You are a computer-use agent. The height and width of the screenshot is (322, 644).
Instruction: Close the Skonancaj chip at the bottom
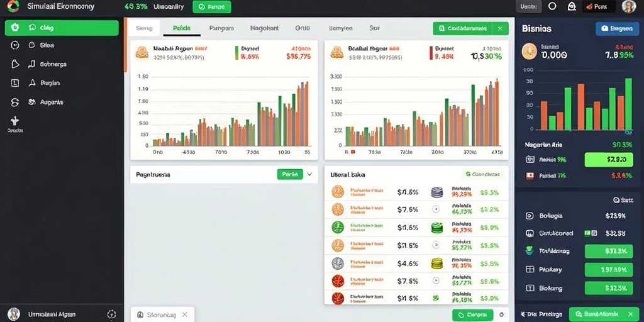pyautogui.click(x=185, y=314)
